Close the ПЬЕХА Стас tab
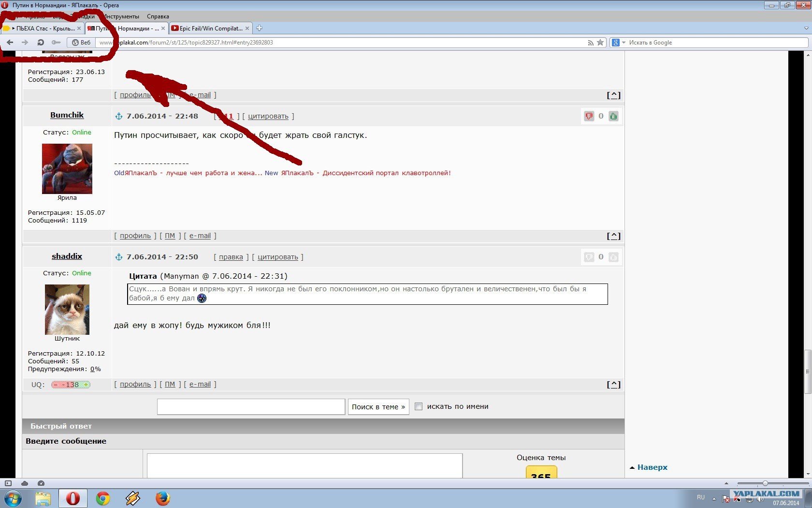The height and width of the screenshot is (508, 812). point(79,29)
